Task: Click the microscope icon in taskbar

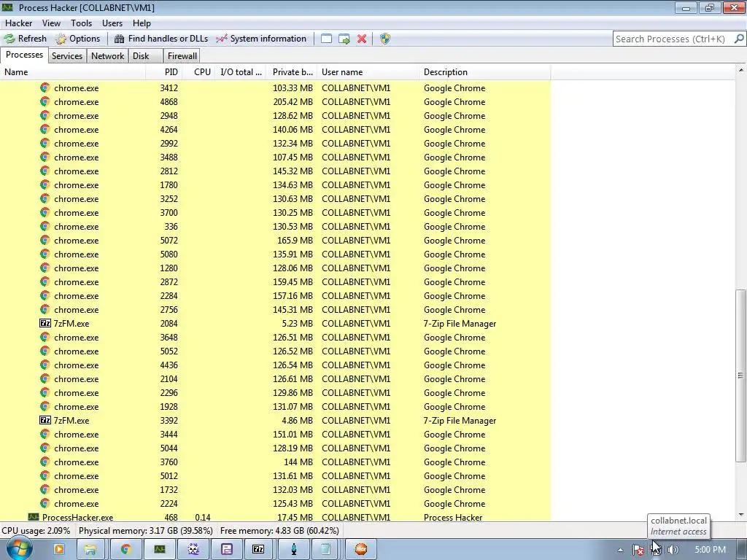Action: 294,549
